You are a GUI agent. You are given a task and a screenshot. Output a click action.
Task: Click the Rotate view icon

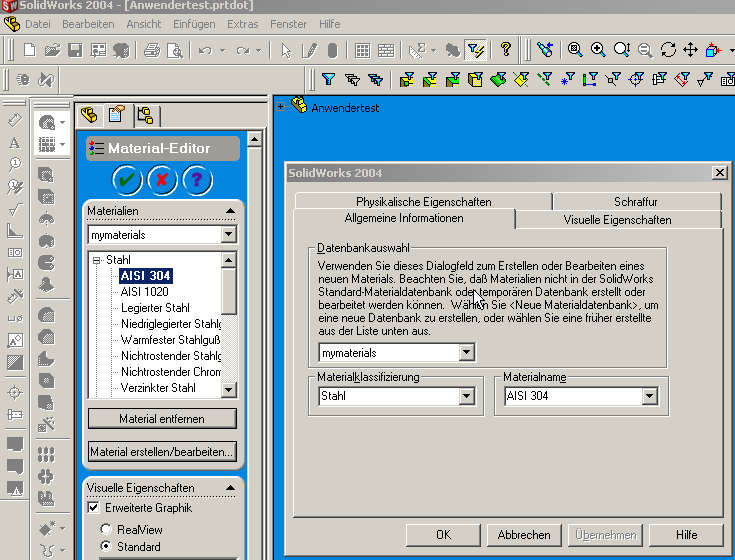point(668,50)
